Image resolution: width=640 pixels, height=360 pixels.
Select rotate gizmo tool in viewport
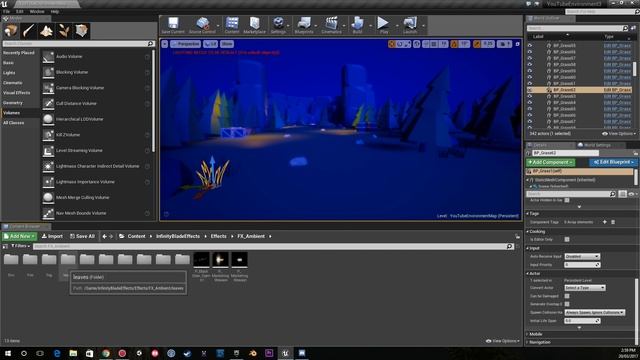click(400, 44)
